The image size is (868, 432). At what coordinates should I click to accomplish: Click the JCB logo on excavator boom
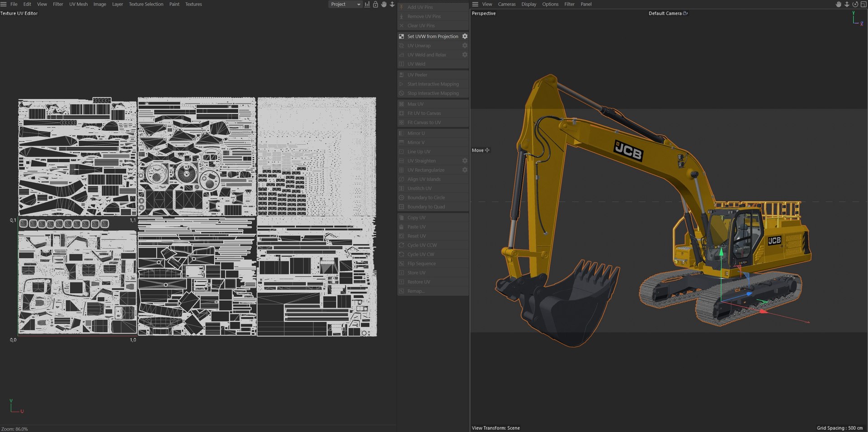point(628,151)
